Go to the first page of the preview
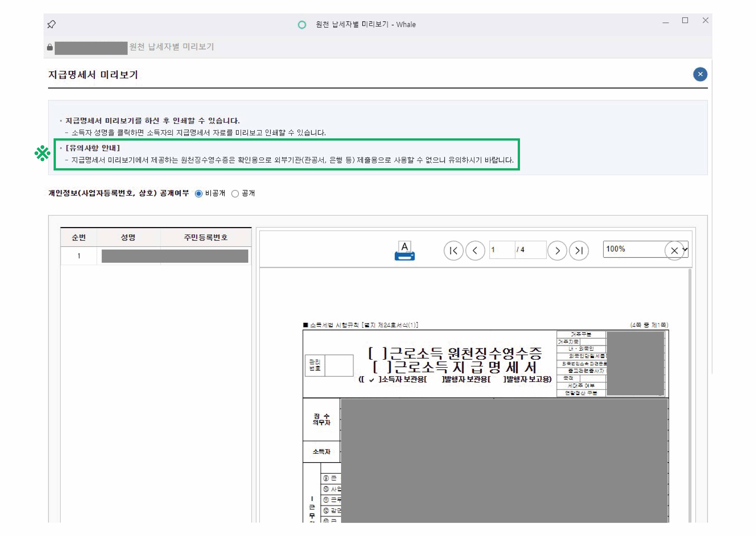The height and width of the screenshot is (536, 756). (454, 251)
